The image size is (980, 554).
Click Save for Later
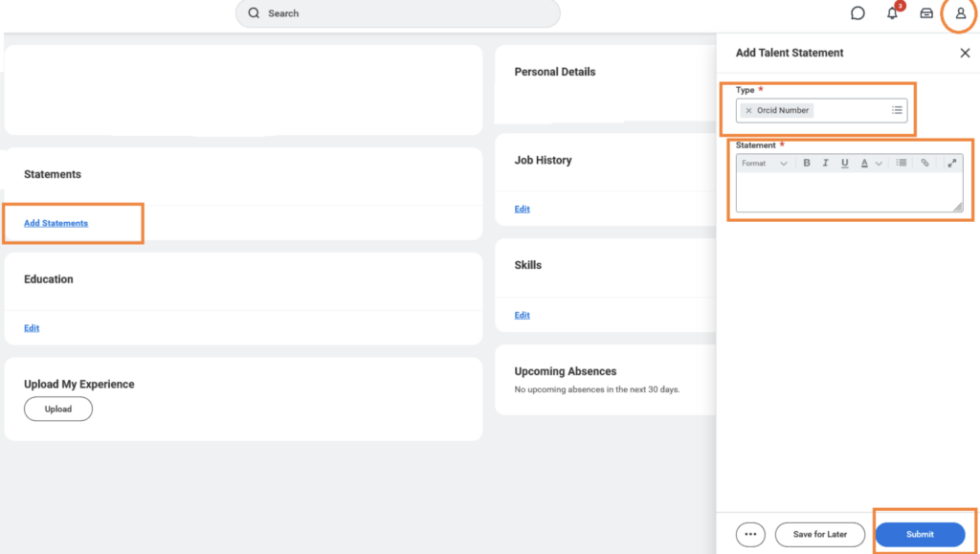tap(819, 534)
